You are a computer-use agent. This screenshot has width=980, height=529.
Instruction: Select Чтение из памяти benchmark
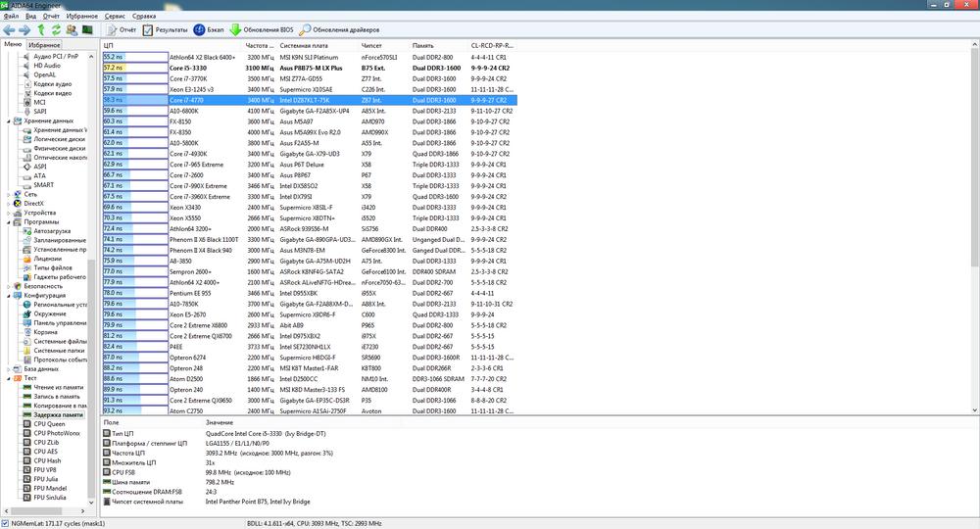[58, 387]
